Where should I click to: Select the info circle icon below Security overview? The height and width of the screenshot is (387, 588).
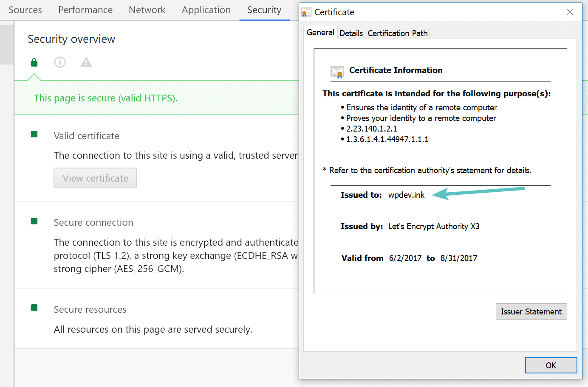pyautogui.click(x=60, y=62)
